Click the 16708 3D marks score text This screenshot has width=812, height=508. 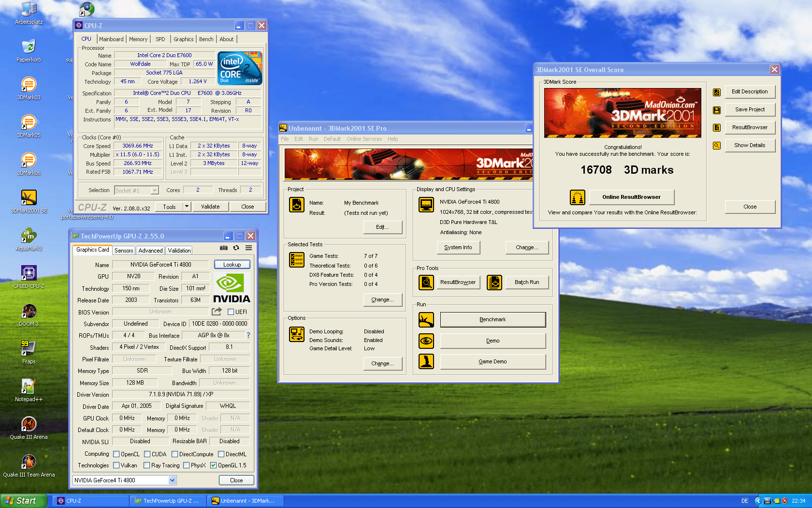(627, 170)
